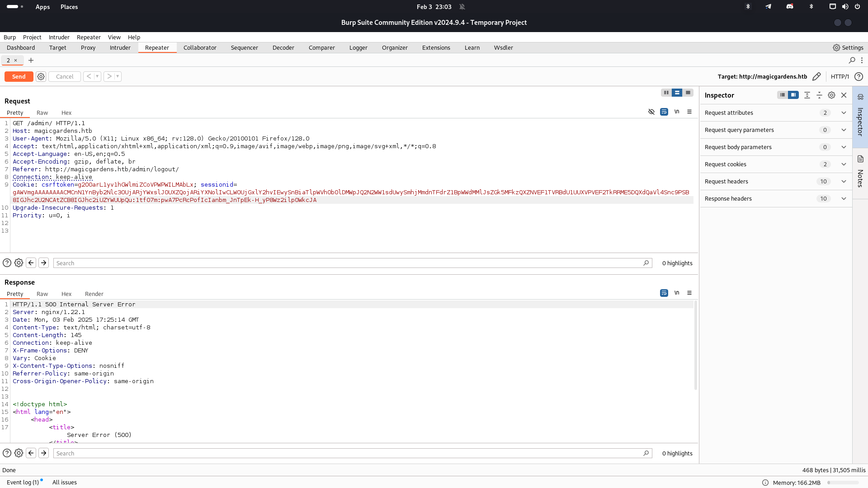The height and width of the screenshot is (488, 868).
Task: Open request search settings gear
Action: click(19, 263)
